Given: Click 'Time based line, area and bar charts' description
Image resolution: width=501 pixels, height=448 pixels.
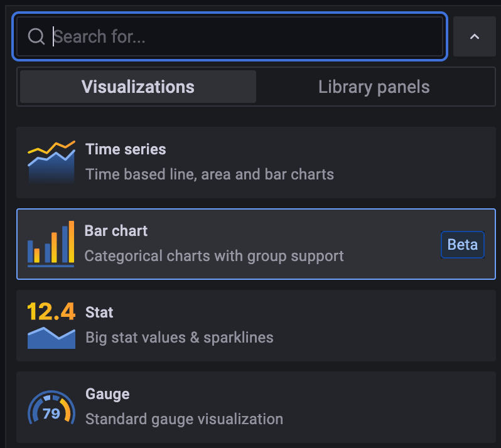Looking at the screenshot, I should [209, 174].
